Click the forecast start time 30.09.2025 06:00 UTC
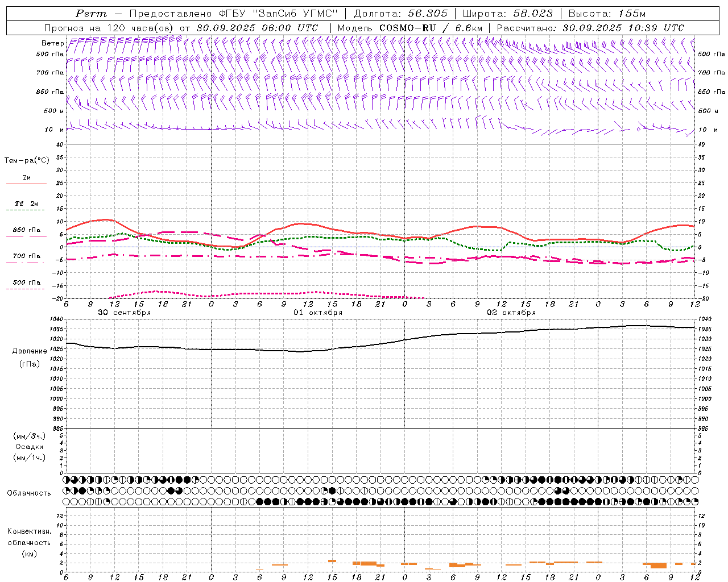 point(257,28)
